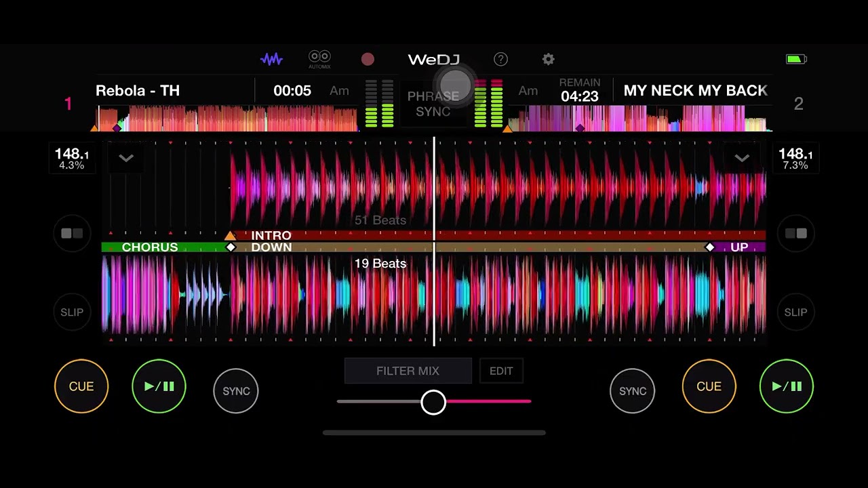Image resolution: width=868 pixels, height=488 pixels.
Task: Select the Filter Mix mode
Action: pos(408,371)
